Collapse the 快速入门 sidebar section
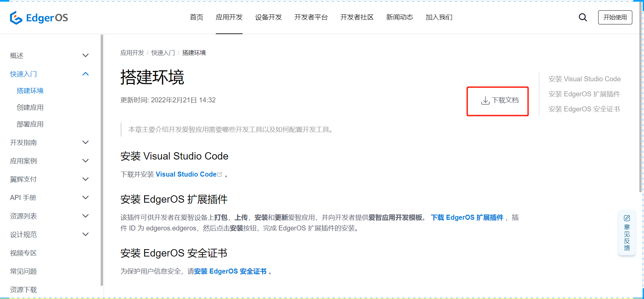Screen dimensions: 644x299 point(86,74)
